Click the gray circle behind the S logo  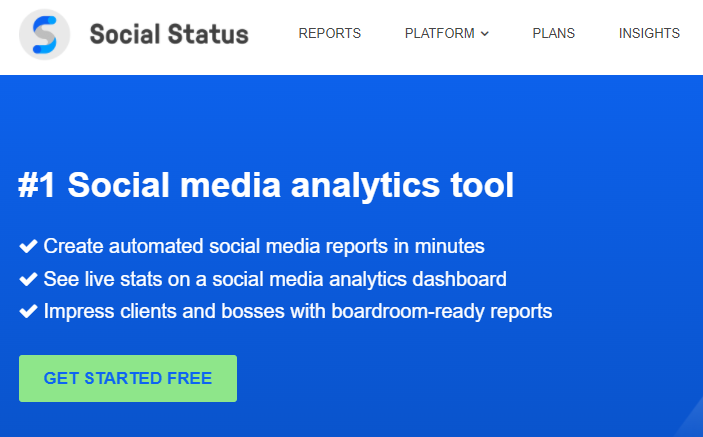click(25, 48)
